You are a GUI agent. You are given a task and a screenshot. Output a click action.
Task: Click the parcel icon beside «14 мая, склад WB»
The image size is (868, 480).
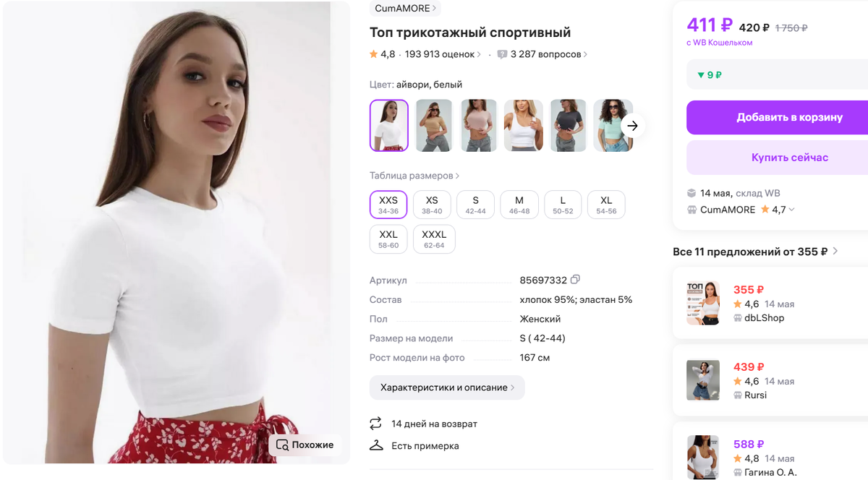(690, 193)
